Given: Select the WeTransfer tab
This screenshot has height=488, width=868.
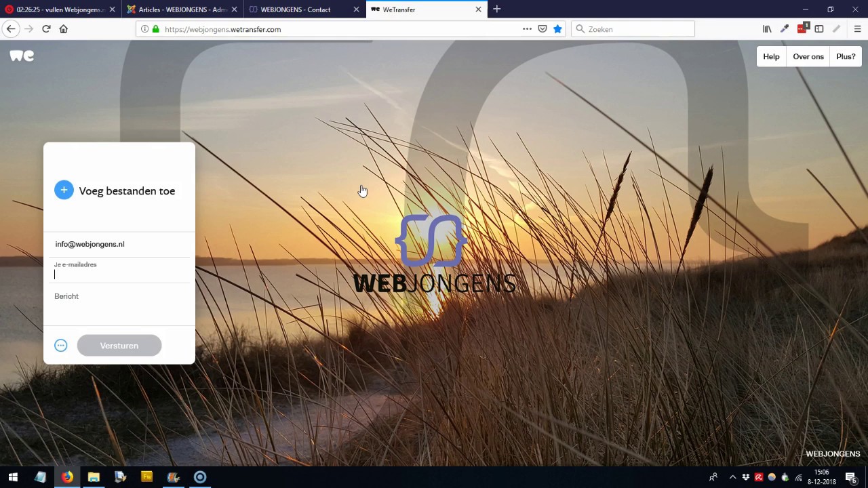Looking at the screenshot, I should coord(427,9).
